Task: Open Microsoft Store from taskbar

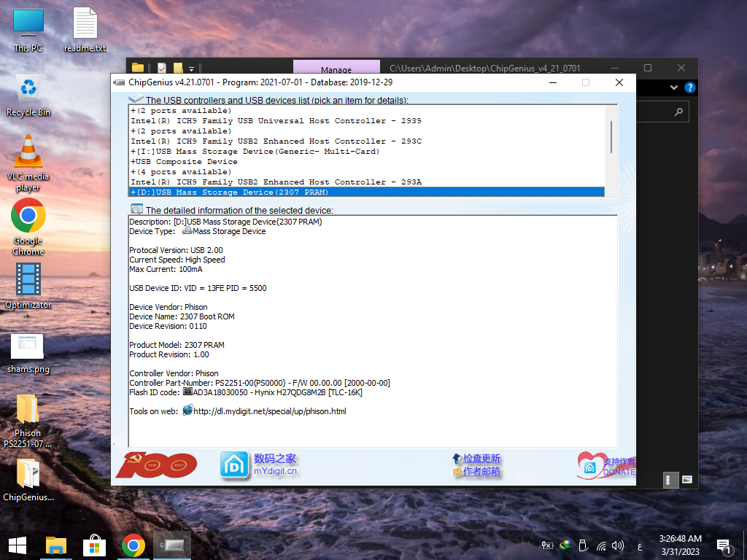Action: click(x=94, y=545)
